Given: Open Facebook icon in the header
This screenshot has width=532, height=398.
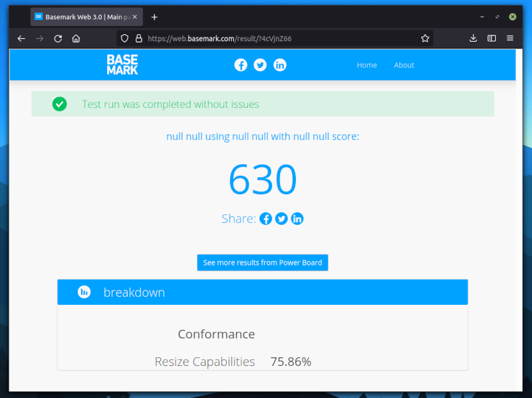Looking at the screenshot, I should click(241, 65).
